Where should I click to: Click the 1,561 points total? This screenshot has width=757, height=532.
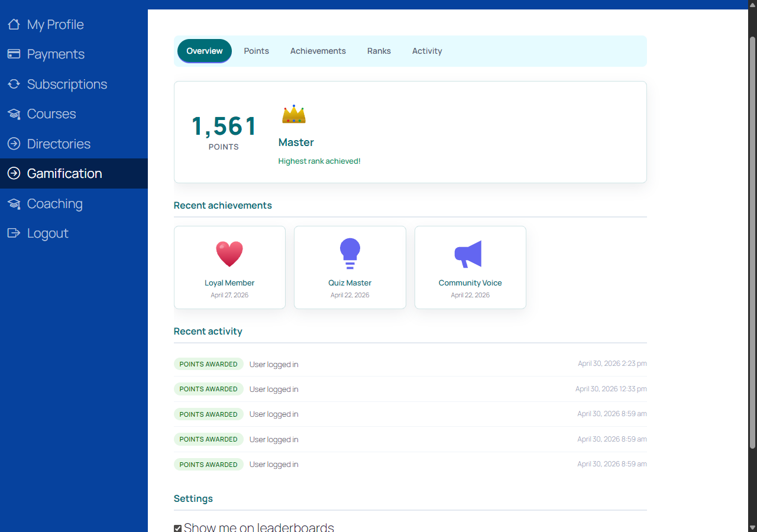224,126
